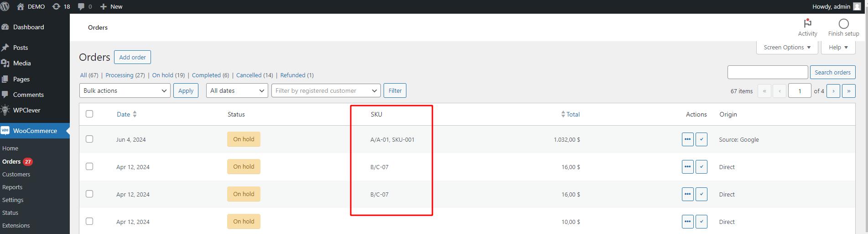Mark Jun 4 order complete with checkmark icon
868x234 pixels.
[702, 139]
